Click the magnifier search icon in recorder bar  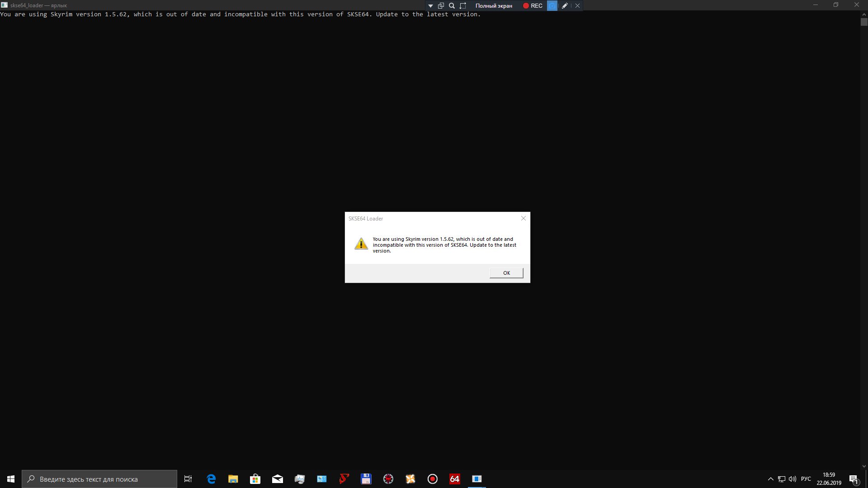tap(452, 6)
